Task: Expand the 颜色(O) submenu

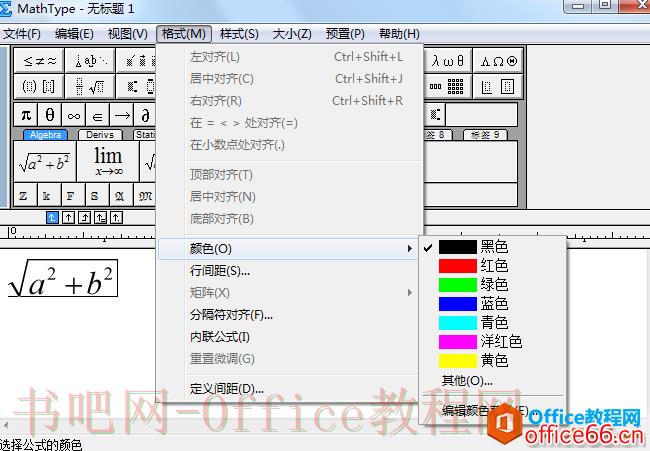Action: (x=288, y=249)
